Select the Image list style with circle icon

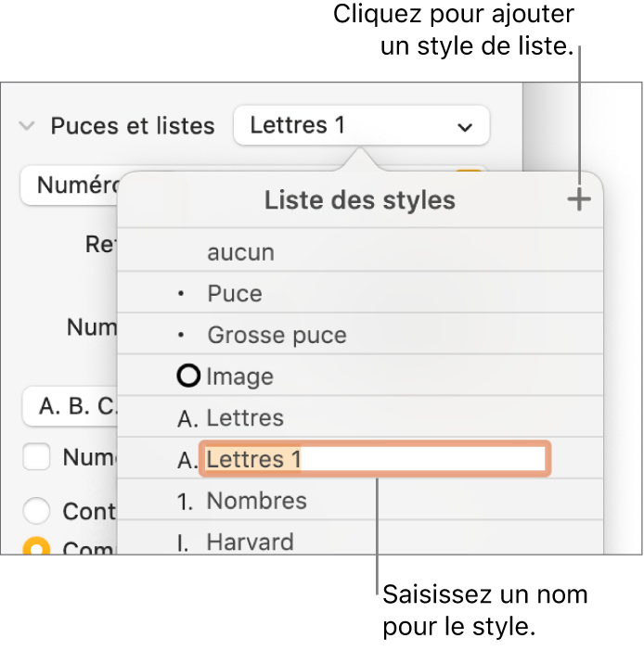[239, 377]
